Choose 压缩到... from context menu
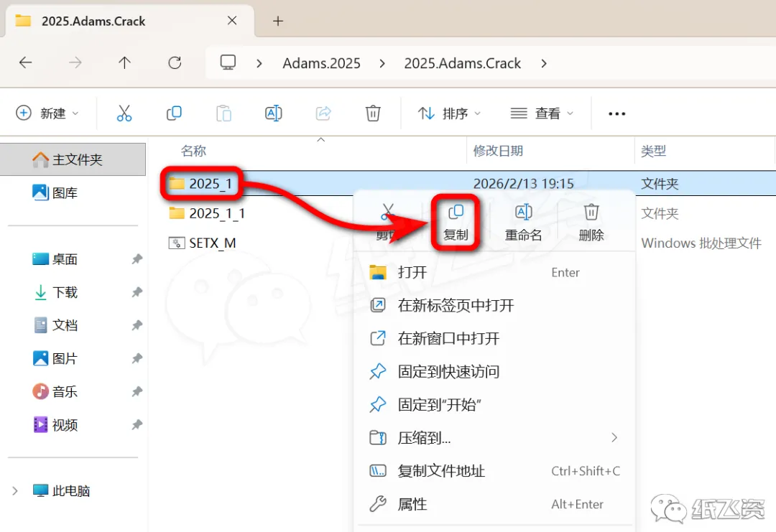The width and height of the screenshot is (776, 532). [x=494, y=437]
